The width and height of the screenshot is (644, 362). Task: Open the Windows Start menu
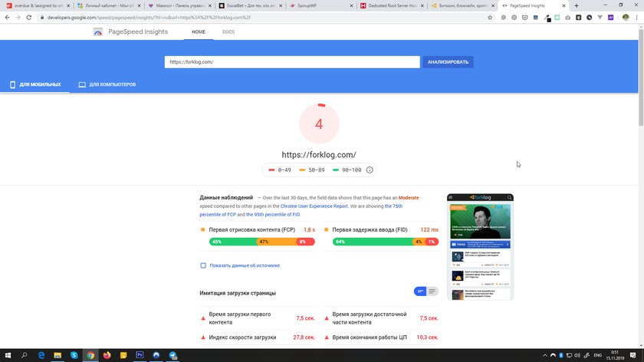click(x=8, y=355)
